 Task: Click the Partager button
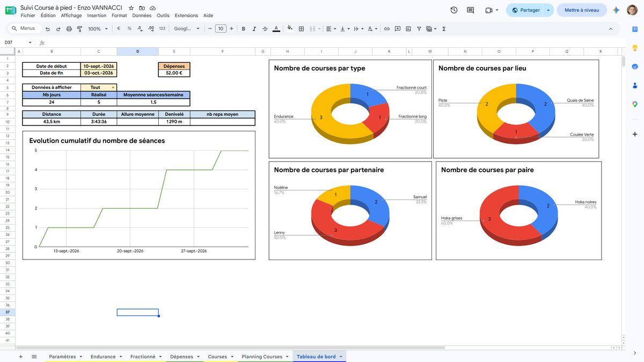click(x=525, y=10)
